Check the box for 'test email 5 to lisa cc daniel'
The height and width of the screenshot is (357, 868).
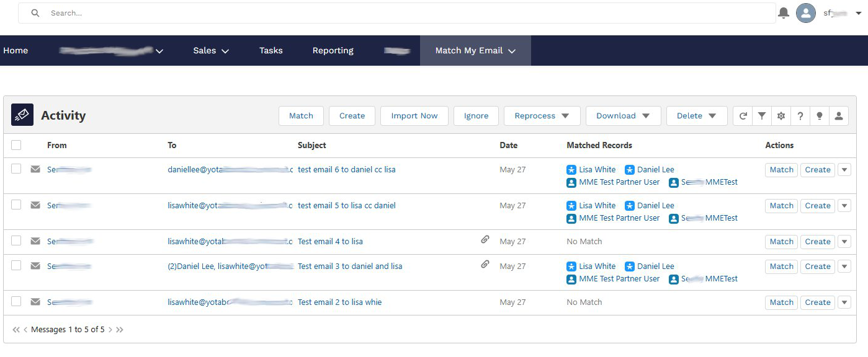[16, 205]
